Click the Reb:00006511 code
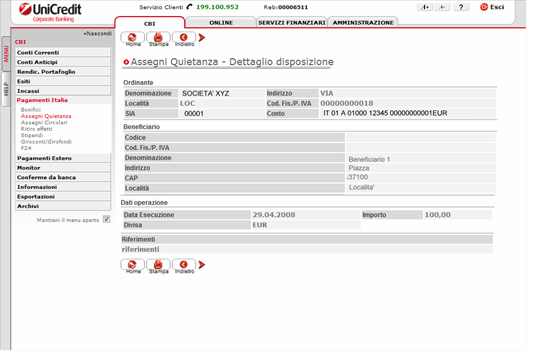 286,7
